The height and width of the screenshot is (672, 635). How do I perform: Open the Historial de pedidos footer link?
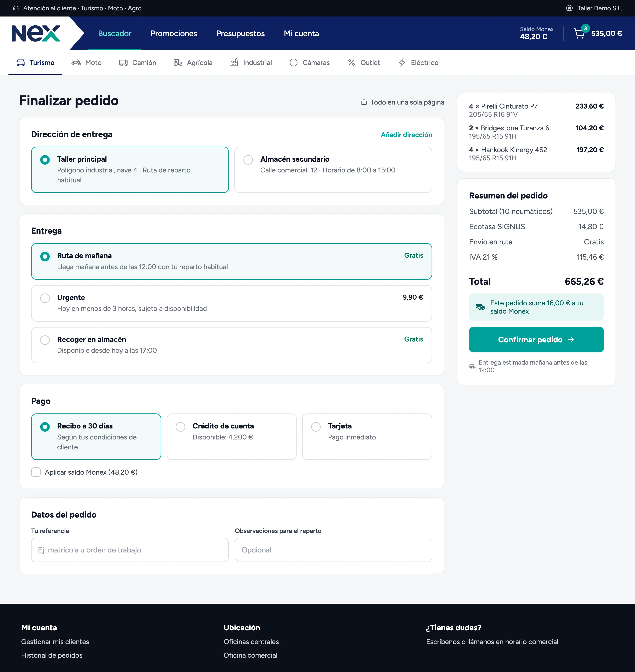pos(52,655)
